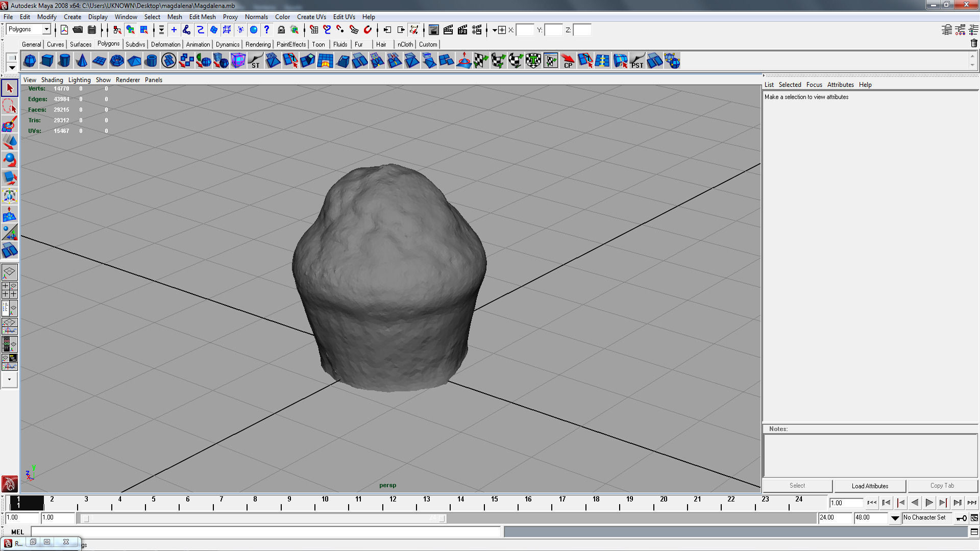Viewport: 980px width, 551px height.
Task: Open the Polygons menu set dropdown
Action: pos(46,29)
